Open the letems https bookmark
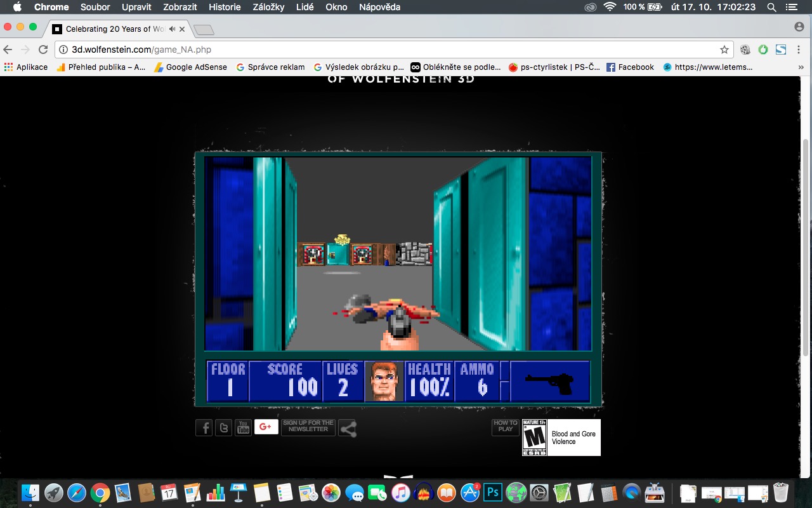The width and height of the screenshot is (812, 508). 707,67
